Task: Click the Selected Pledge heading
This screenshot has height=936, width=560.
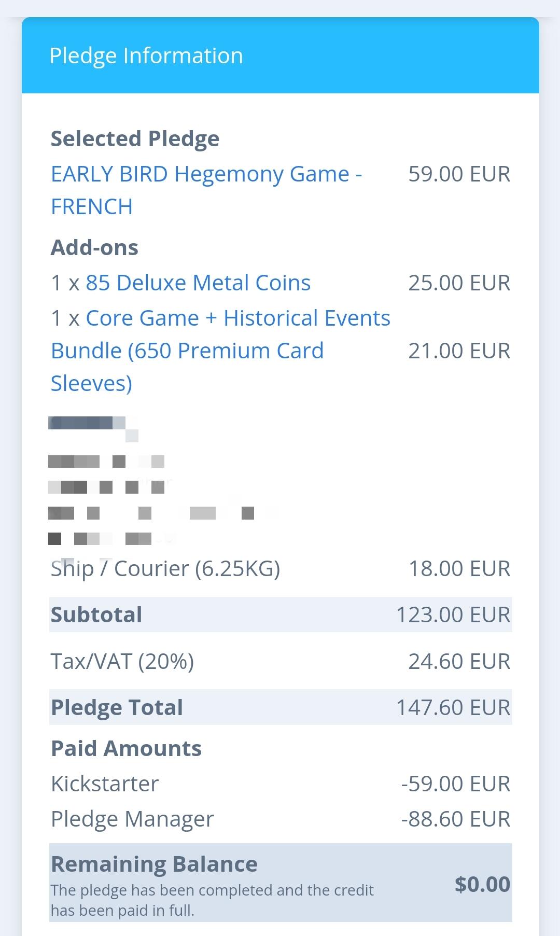Action: click(135, 139)
